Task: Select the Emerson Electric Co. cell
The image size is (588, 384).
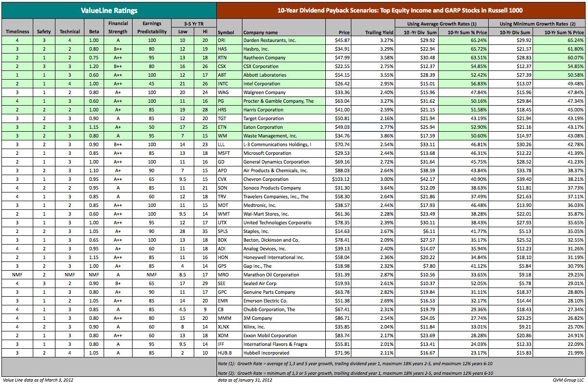Action: 284,301
